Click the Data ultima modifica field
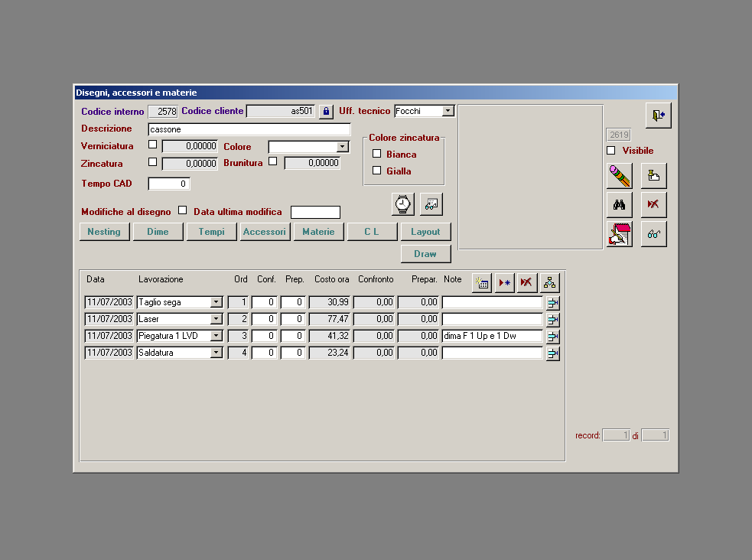 316,212
